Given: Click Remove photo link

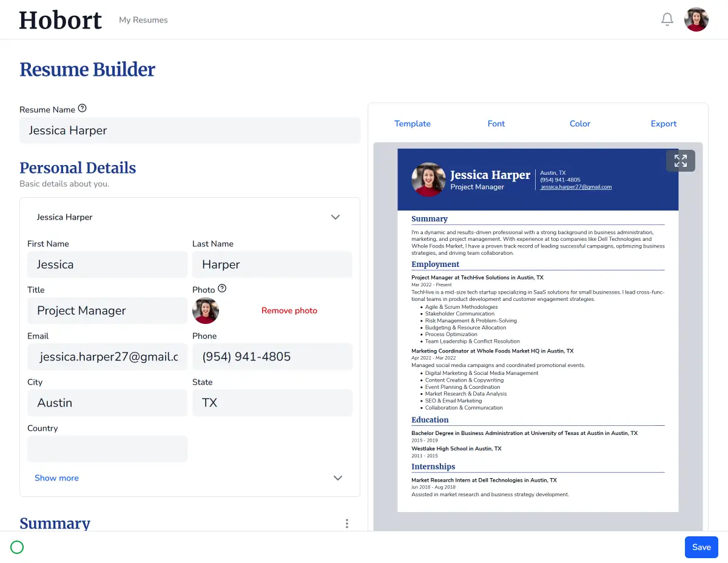Looking at the screenshot, I should (x=289, y=311).
